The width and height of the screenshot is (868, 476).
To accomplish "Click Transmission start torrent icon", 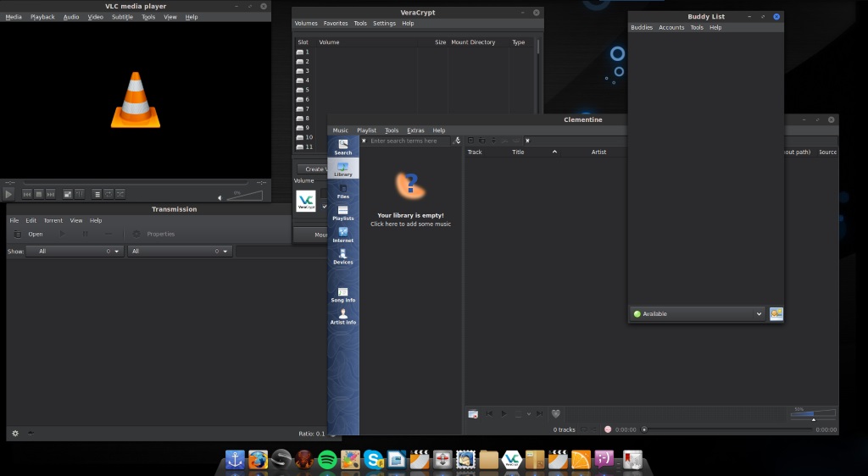I will pyautogui.click(x=62, y=234).
